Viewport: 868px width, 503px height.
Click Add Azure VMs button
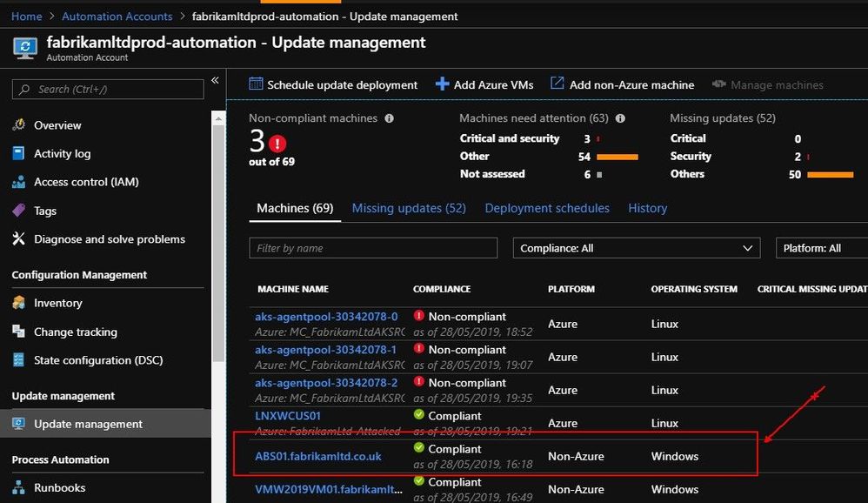[x=484, y=84]
